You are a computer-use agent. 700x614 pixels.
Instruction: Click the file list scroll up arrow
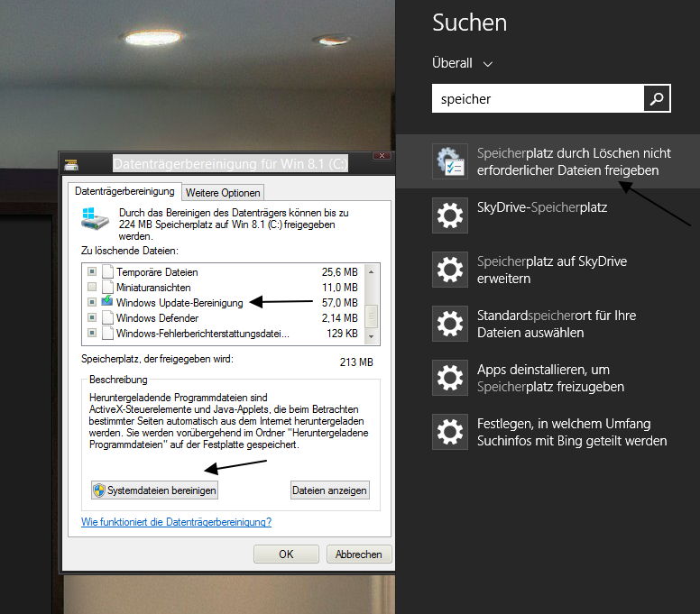372,271
